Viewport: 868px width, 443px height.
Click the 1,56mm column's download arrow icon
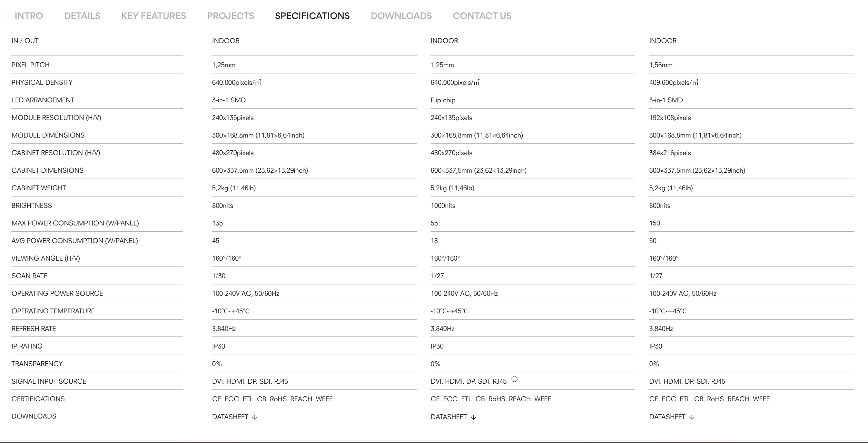click(692, 417)
